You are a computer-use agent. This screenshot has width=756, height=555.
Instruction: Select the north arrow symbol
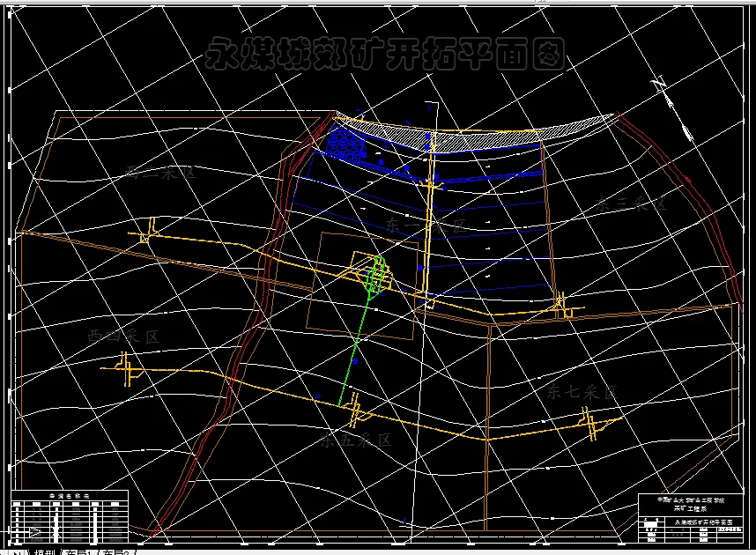click(x=672, y=109)
